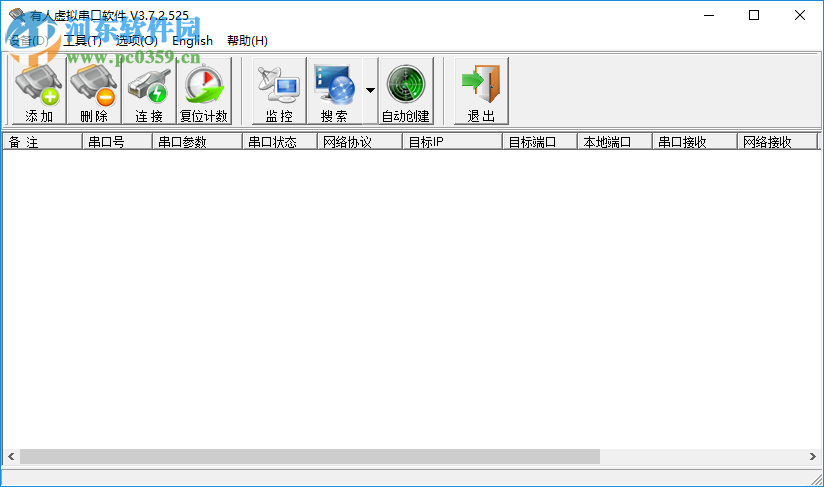
Task: Sort by 串口号 column header
Action: [117, 142]
